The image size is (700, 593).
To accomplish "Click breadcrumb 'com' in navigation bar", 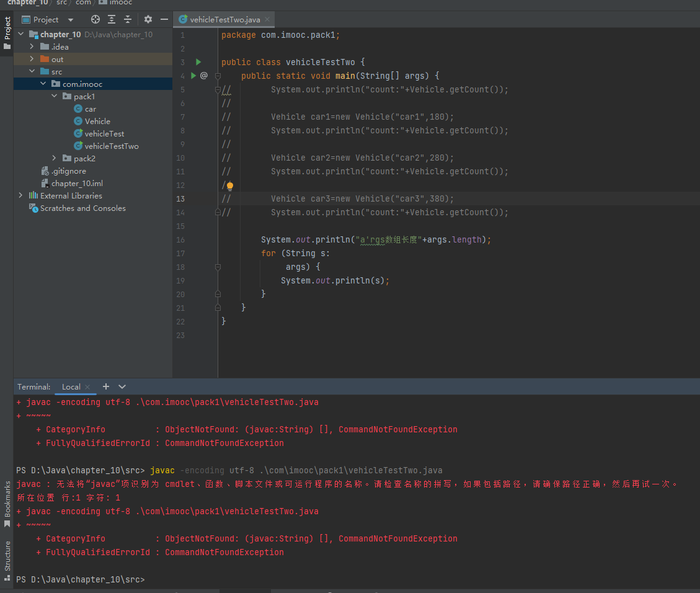I will [83, 2].
